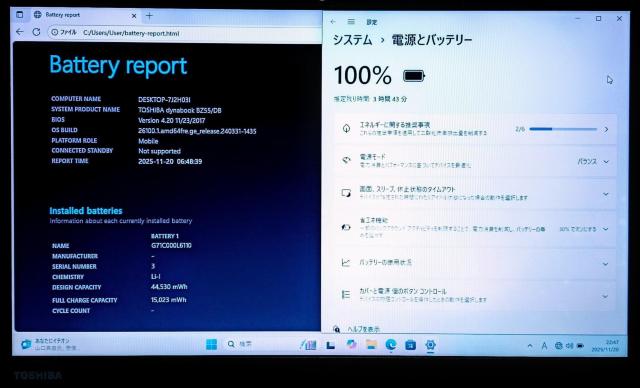Click the lid and power button controls icon
The height and width of the screenshot is (388, 640).
tap(346, 295)
